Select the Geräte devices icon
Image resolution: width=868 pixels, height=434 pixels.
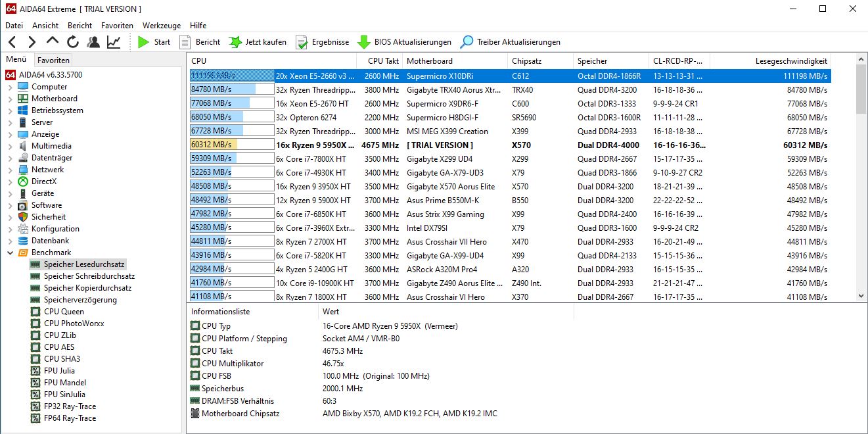click(x=23, y=193)
